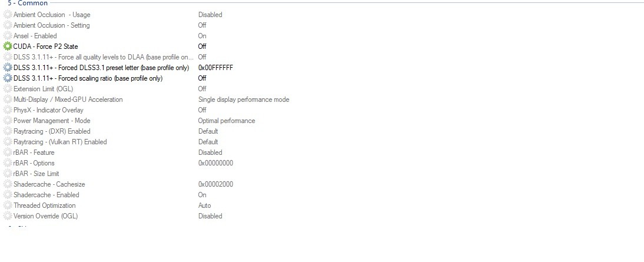Click gear icon next to Threaded Optimization
Screen dimensions: 644x262
pos(8,205)
